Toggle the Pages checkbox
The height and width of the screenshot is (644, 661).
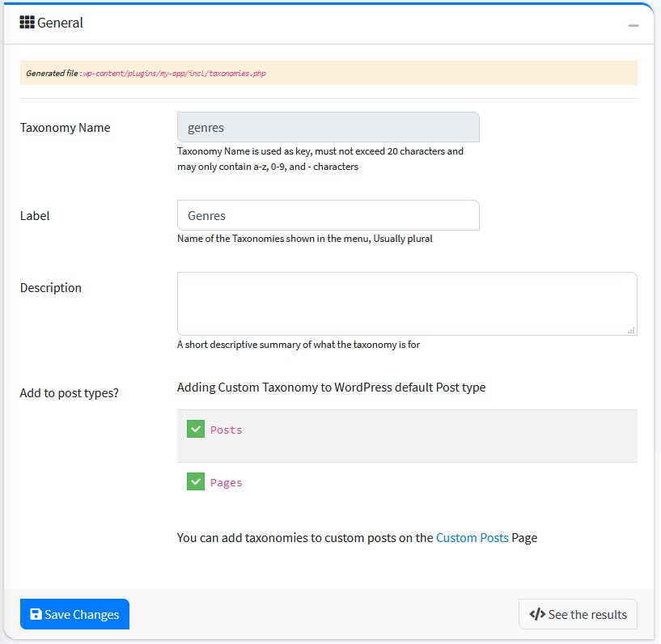pyautogui.click(x=196, y=482)
